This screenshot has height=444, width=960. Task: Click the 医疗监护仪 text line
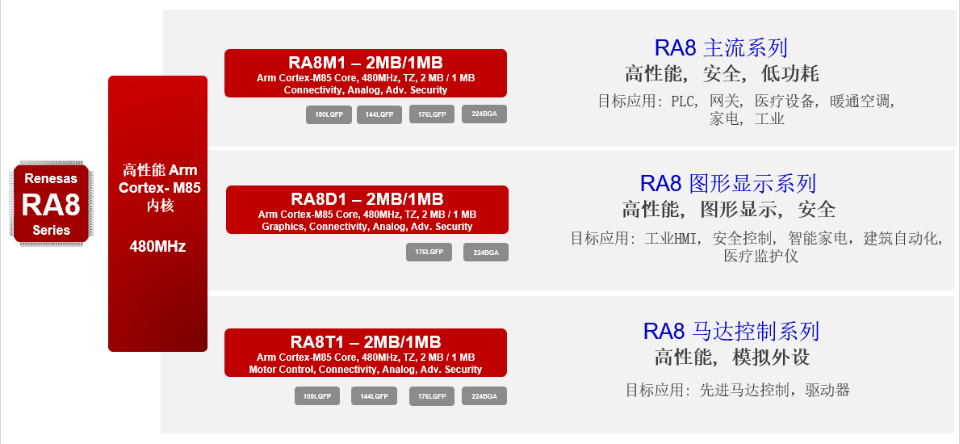point(761,255)
